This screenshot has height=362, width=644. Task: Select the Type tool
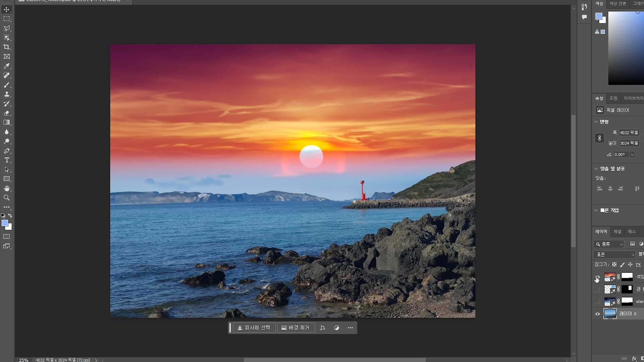[x=7, y=160]
